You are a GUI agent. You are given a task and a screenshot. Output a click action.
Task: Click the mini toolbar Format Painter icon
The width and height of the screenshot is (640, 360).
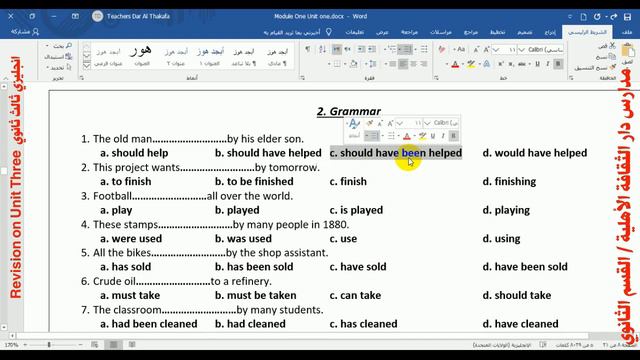coord(369,123)
